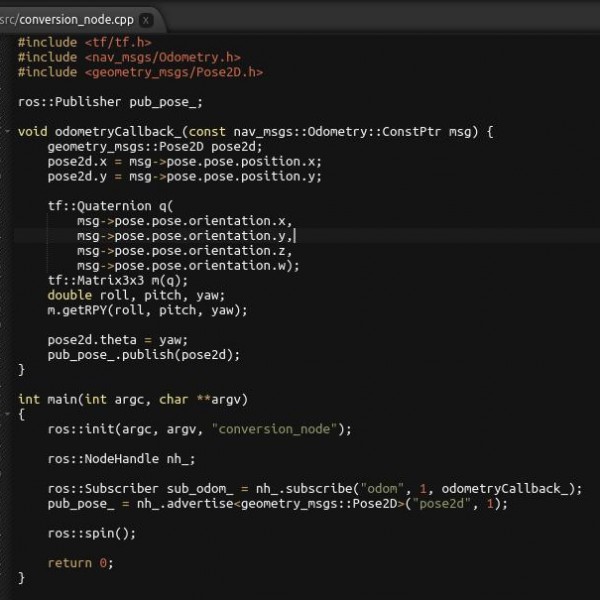The image size is (600, 600).
Task: Click the 'void' keyword before odometryCallback_
Action: pos(33,132)
